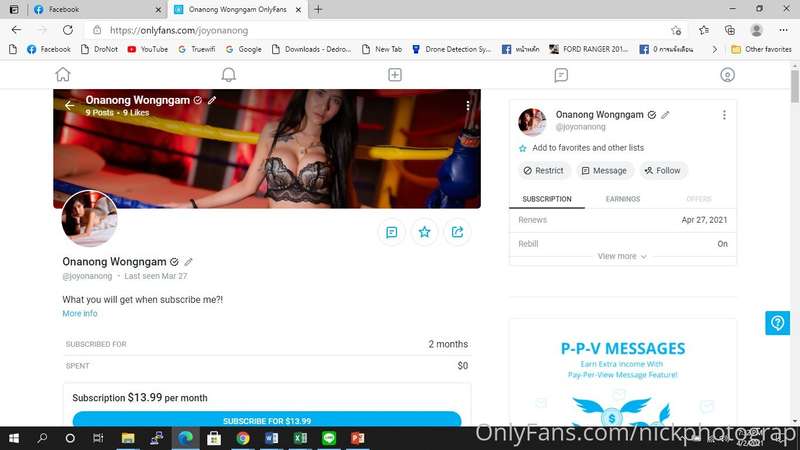This screenshot has height=450, width=800.
Task: Open the Google bookmark
Action: [x=243, y=49]
